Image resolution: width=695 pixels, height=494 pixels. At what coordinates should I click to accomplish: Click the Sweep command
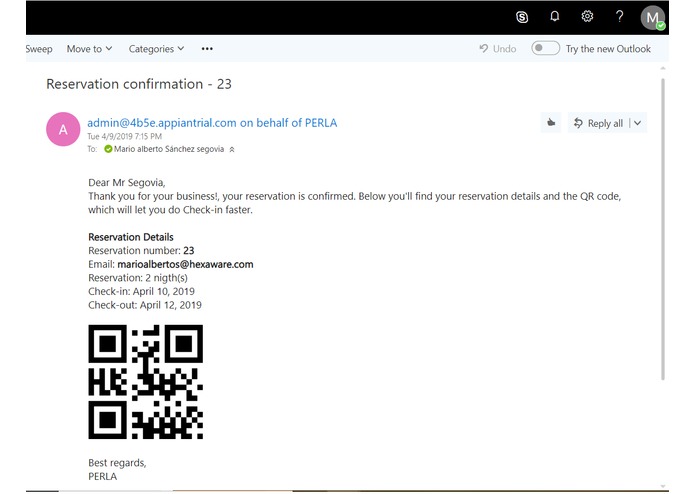coord(39,49)
